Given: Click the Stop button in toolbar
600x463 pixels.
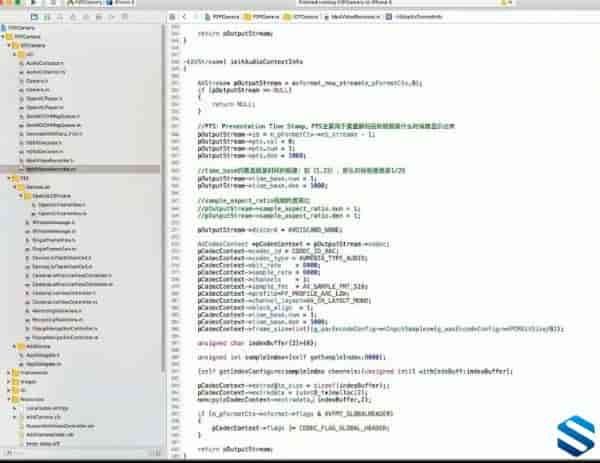Looking at the screenshot, I should tap(51, 4).
